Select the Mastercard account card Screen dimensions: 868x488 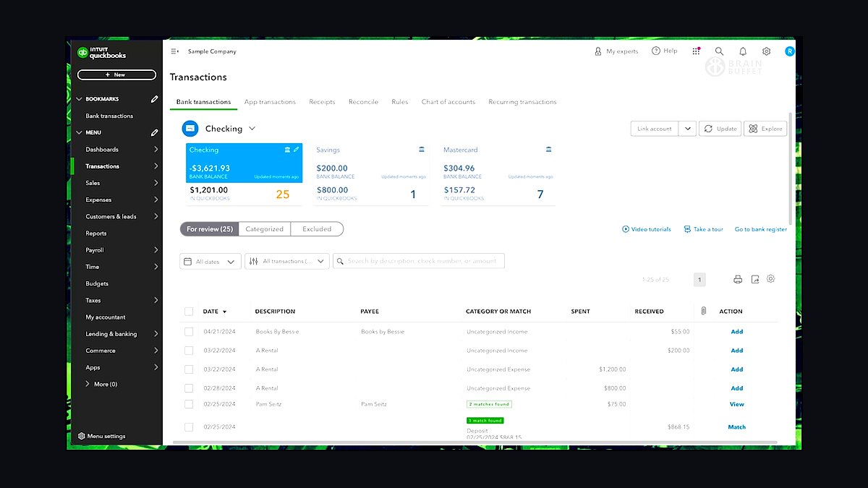tap(498, 174)
